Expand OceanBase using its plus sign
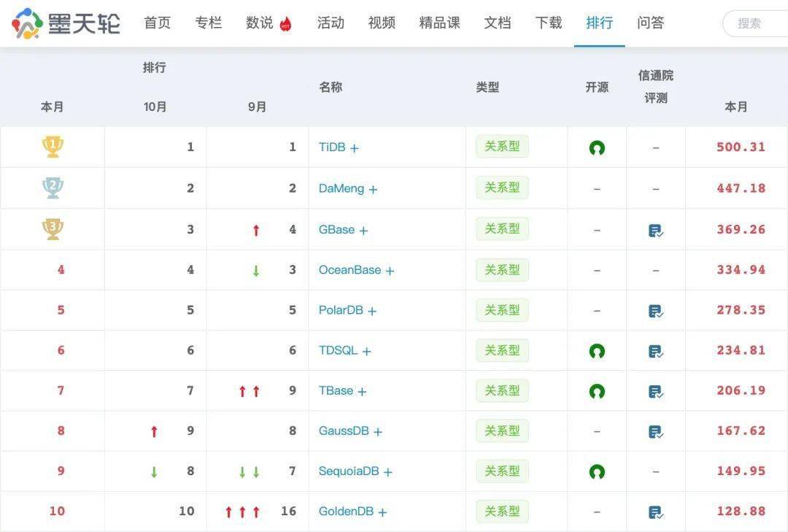 (390, 271)
